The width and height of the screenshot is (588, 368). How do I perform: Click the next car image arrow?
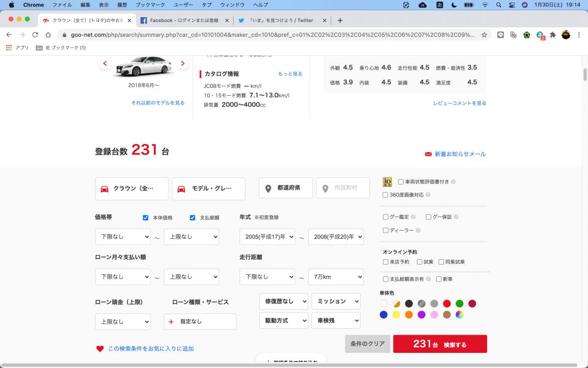(183, 63)
